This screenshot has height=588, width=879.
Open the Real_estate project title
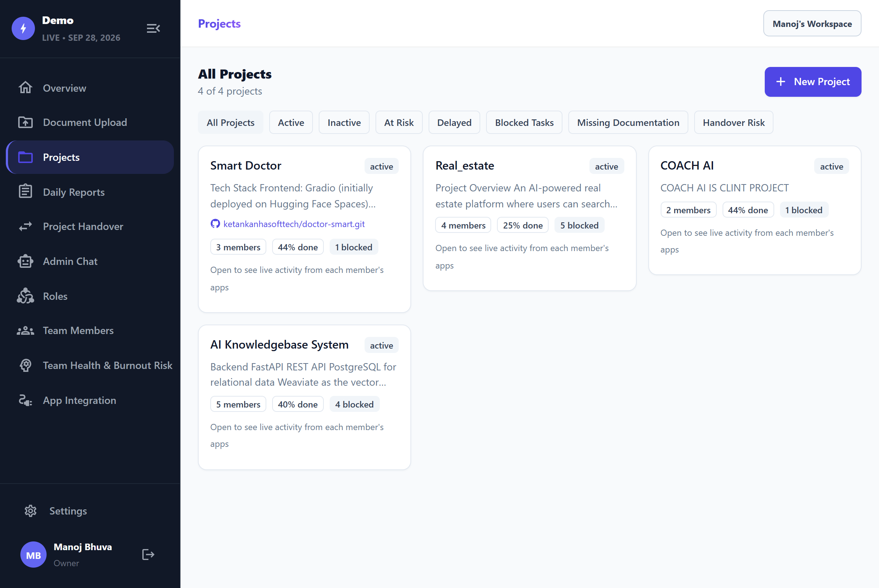tap(465, 165)
